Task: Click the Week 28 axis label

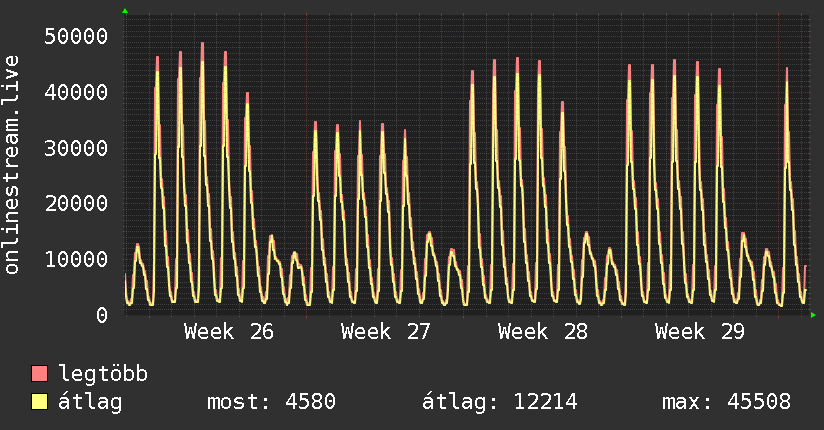Action: (543, 332)
